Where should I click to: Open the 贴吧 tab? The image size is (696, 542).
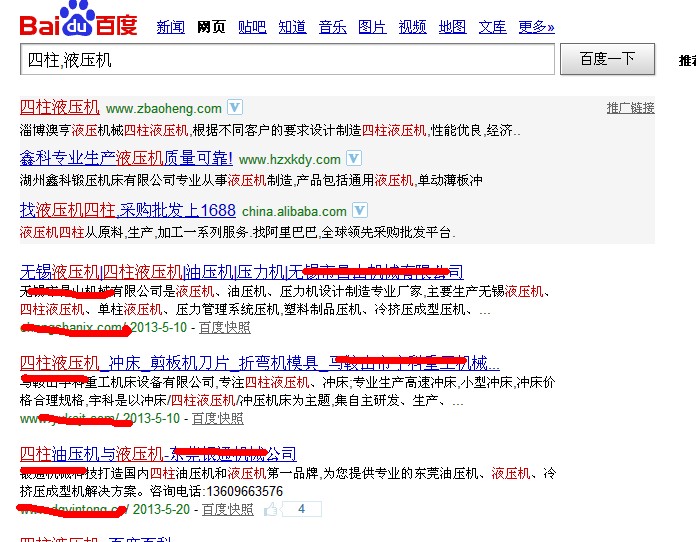click(x=252, y=27)
